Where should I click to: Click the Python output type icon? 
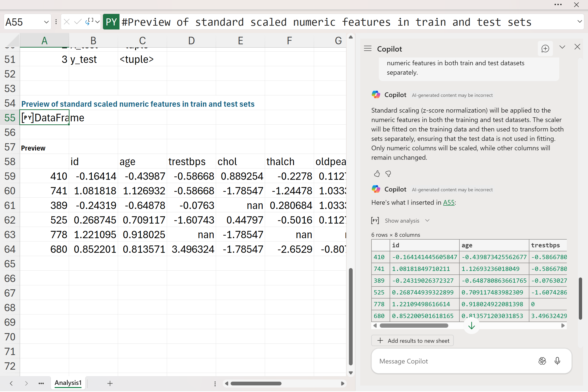point(90,22)
